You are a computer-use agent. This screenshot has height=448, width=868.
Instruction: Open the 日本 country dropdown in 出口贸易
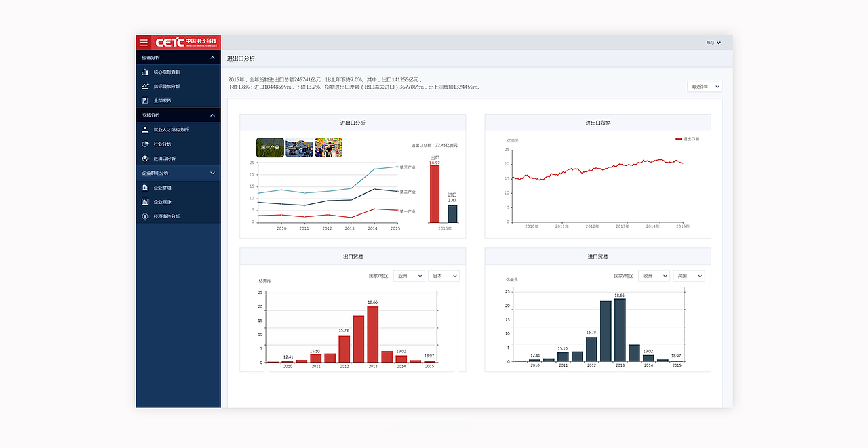click(x=444, y=276)
